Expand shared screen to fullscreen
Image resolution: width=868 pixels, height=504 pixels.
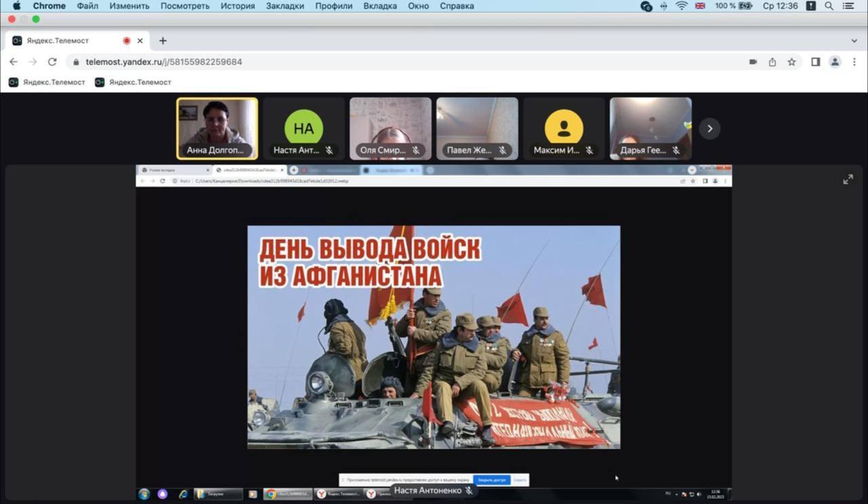[x=848, y=179]
